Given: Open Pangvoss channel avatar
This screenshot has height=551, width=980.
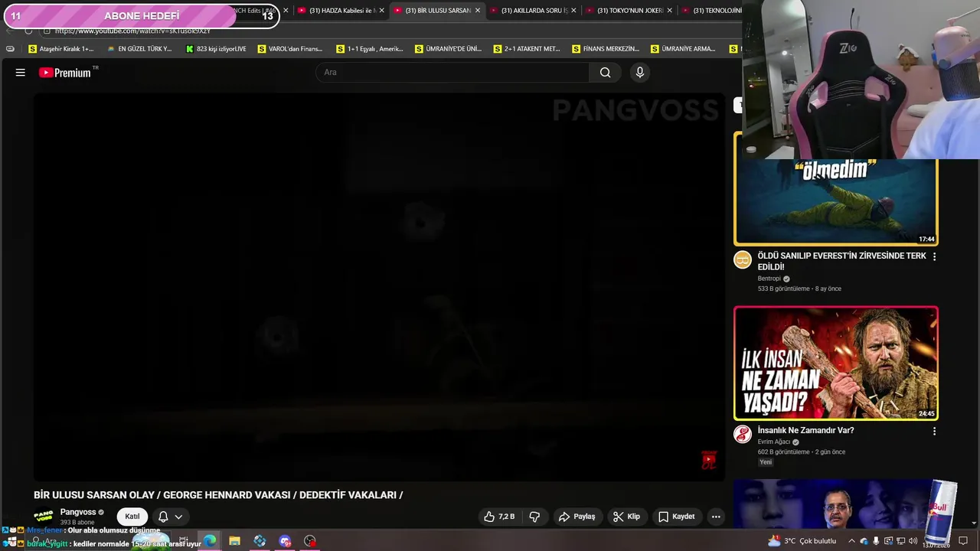Looking at the screenshot, I should pyautogui.click(x=44, y=517).
